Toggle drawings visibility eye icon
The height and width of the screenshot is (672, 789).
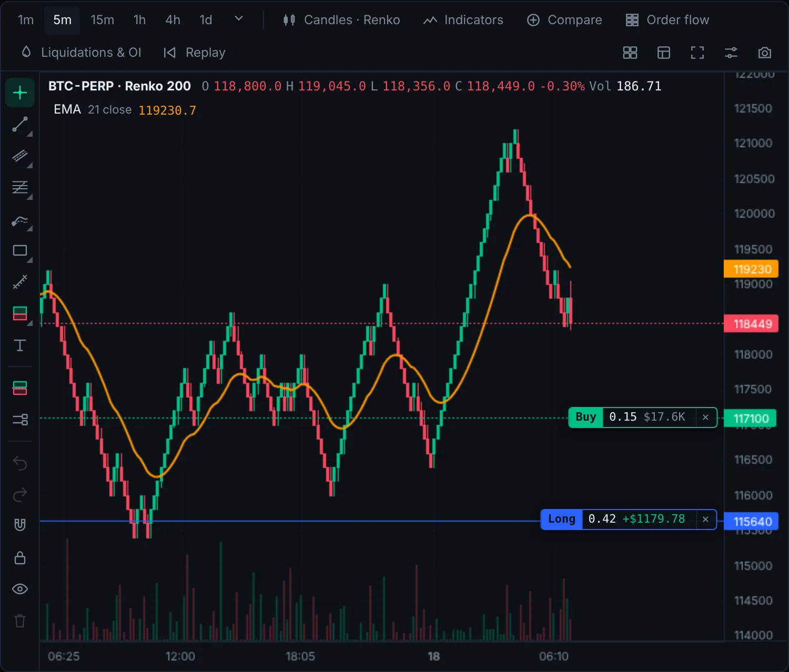click(x=20, y=589)
